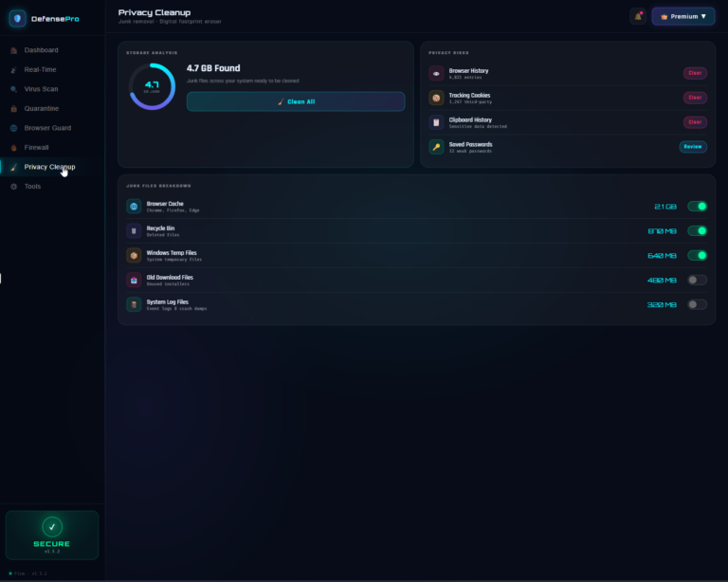Click the Browser History eye icon
The image size is (728, 582).
coord(436,73)
